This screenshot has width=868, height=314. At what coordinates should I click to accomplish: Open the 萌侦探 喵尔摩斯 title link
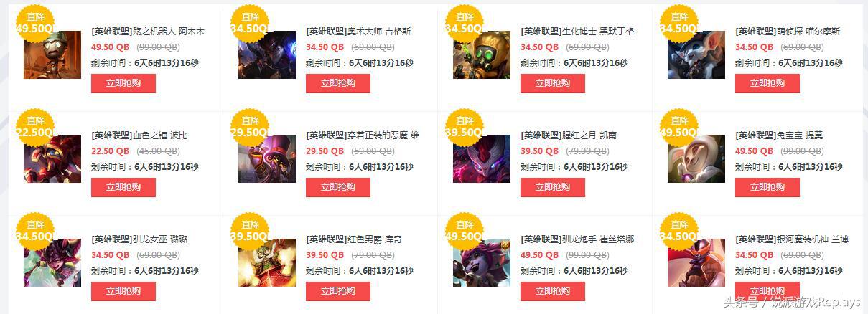pyautogui.click(x=788, y=32)
